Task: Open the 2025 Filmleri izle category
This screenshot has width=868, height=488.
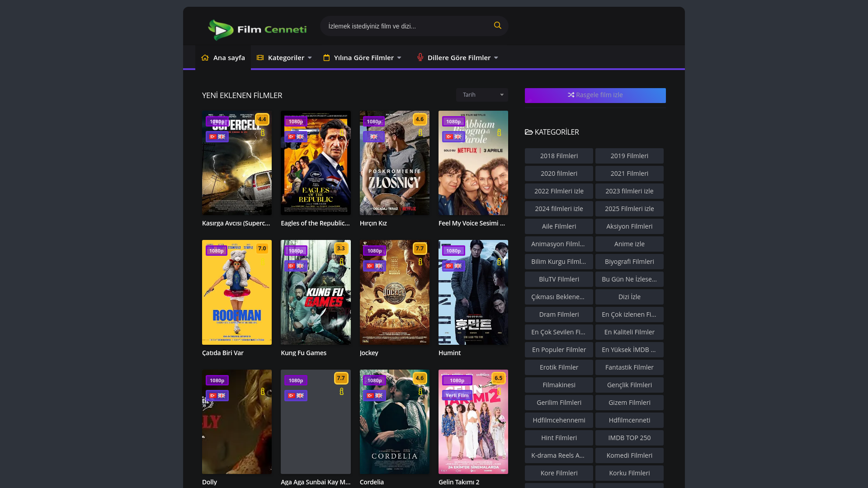Action: click(x=629, y=209)
